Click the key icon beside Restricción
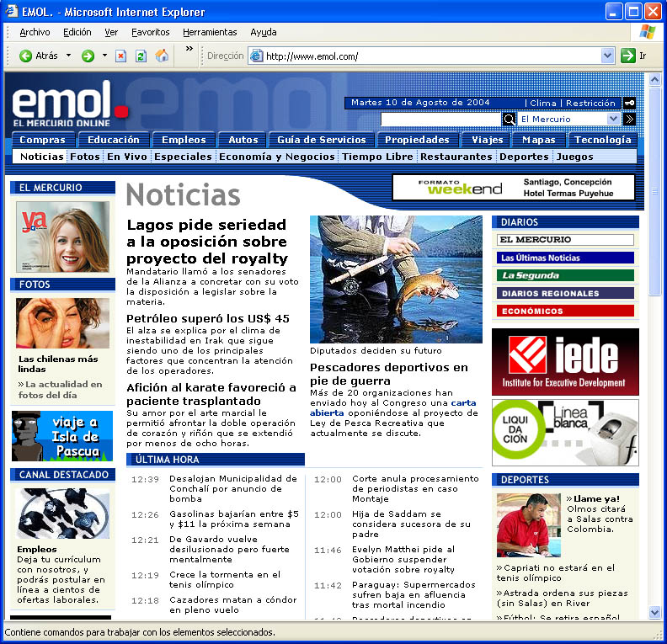 (x=629, y=103)
